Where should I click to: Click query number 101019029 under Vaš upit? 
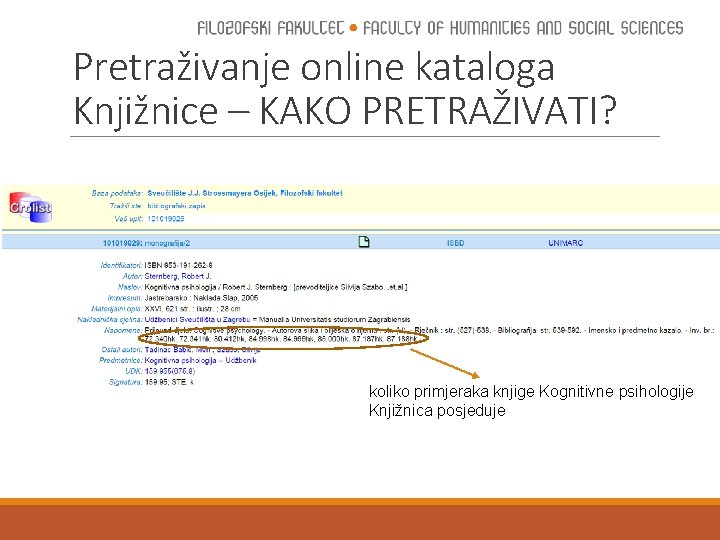pyautogui.click(x=165, y=219)
